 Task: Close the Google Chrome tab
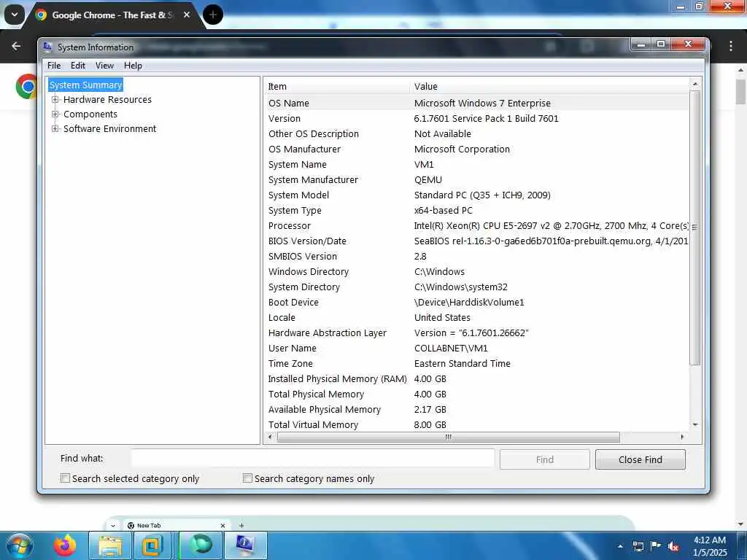(x=187, y=15)
